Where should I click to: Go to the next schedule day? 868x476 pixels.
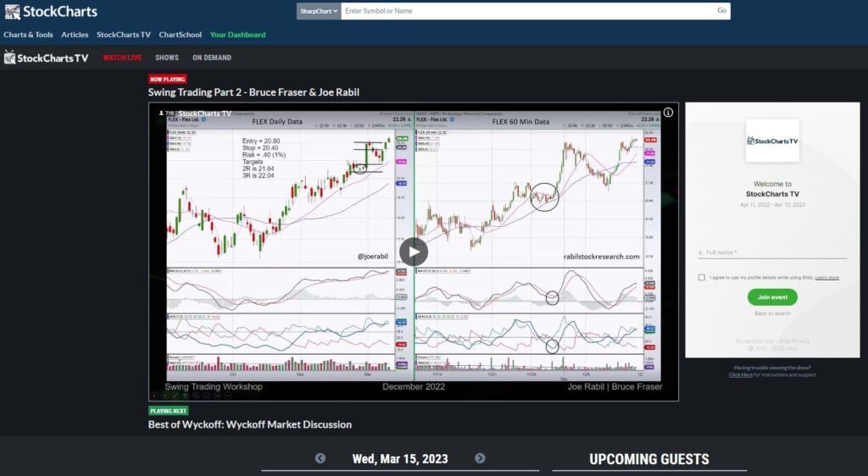480,458
